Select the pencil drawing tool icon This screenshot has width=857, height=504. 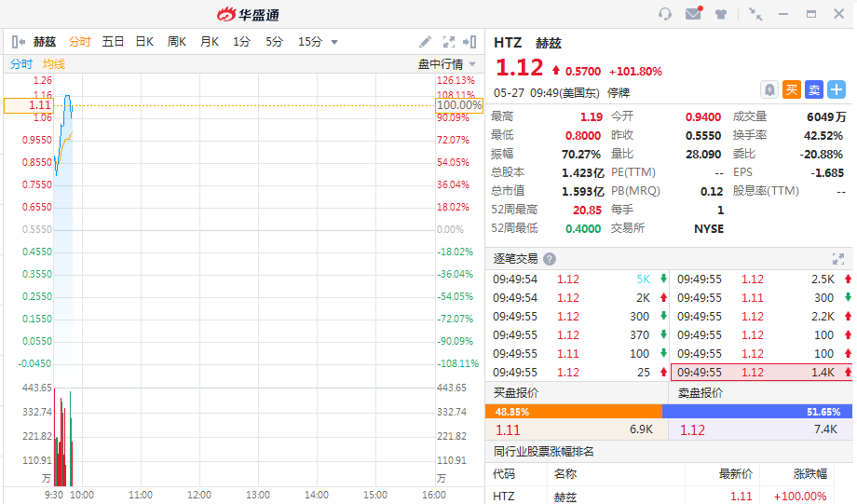[425, 42]
